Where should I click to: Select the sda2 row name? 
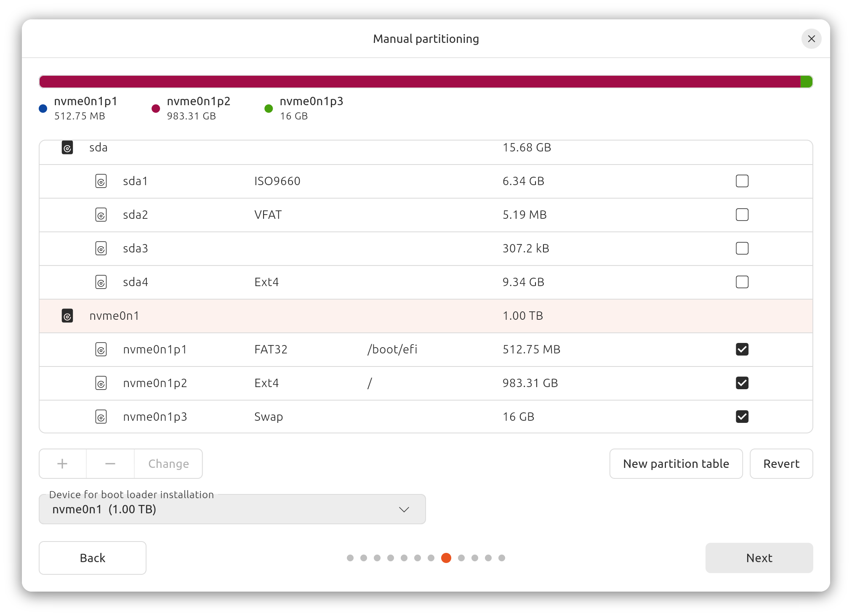pos(135,215)
